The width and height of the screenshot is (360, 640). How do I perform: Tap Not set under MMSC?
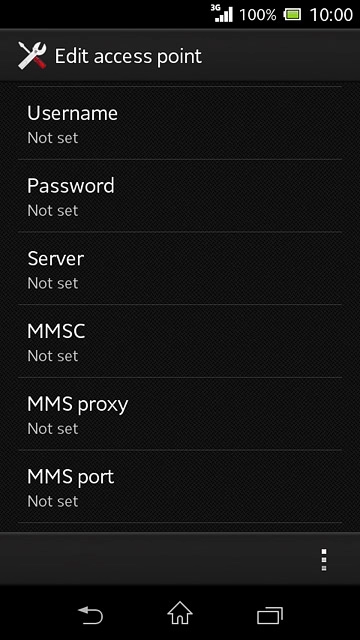point(53,356)
